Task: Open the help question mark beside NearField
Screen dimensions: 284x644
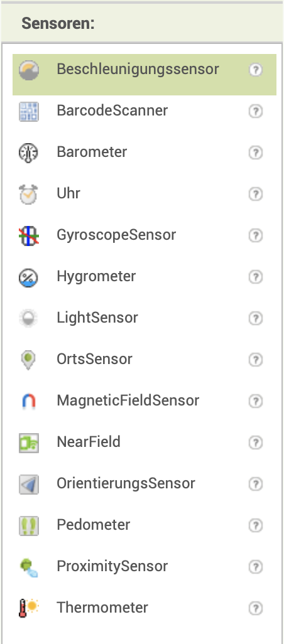Action: [x=256, y=443]
